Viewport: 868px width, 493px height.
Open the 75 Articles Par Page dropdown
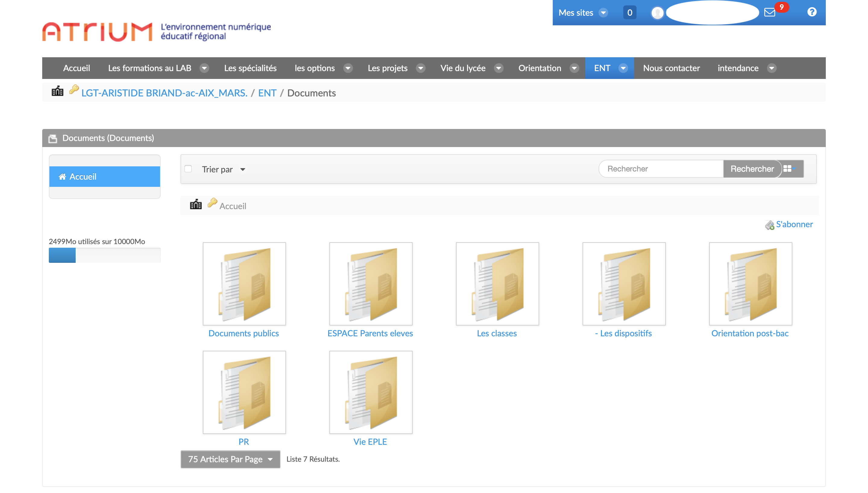pos(230,459)
